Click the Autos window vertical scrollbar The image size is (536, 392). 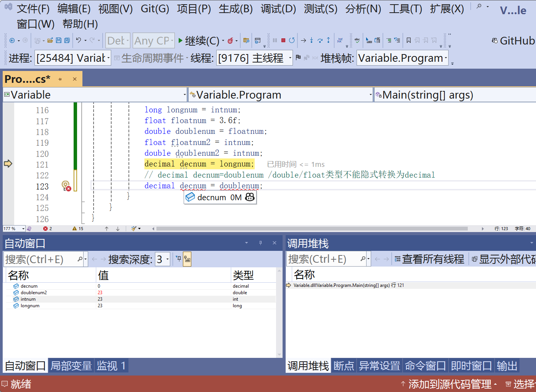click(279, 313)
